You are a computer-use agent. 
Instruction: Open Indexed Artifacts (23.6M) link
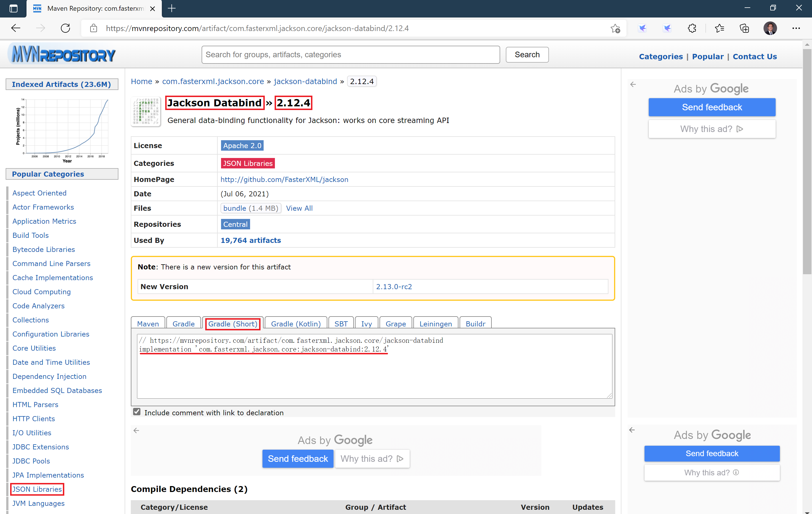pyautogui.click(x=61, y=84)
